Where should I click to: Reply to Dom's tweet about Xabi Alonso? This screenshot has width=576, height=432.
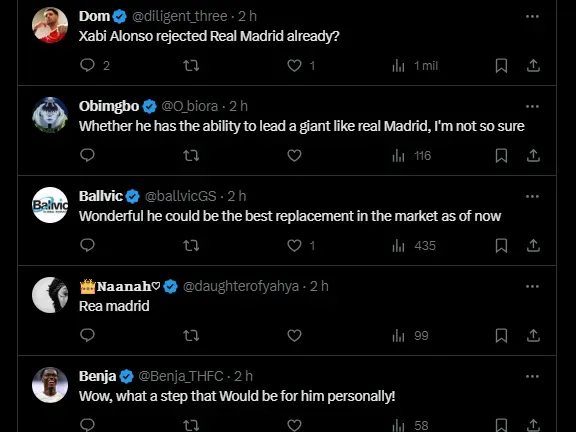click(87, 65)
